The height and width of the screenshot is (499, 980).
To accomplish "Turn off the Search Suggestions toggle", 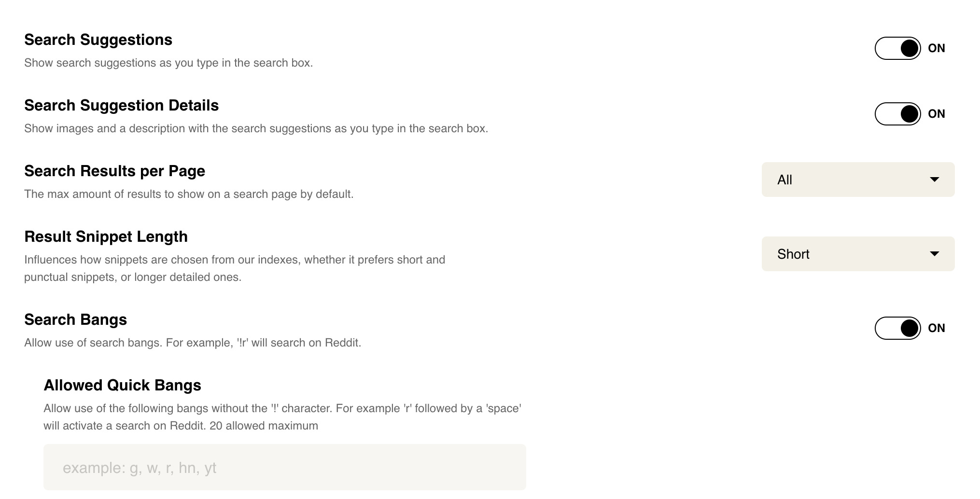I will coord(897,48).
